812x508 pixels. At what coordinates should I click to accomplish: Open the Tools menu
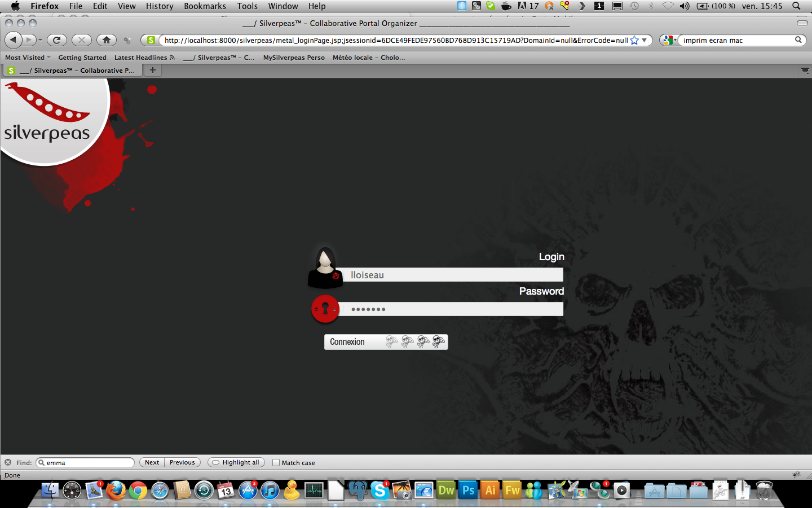coord(247,6)
